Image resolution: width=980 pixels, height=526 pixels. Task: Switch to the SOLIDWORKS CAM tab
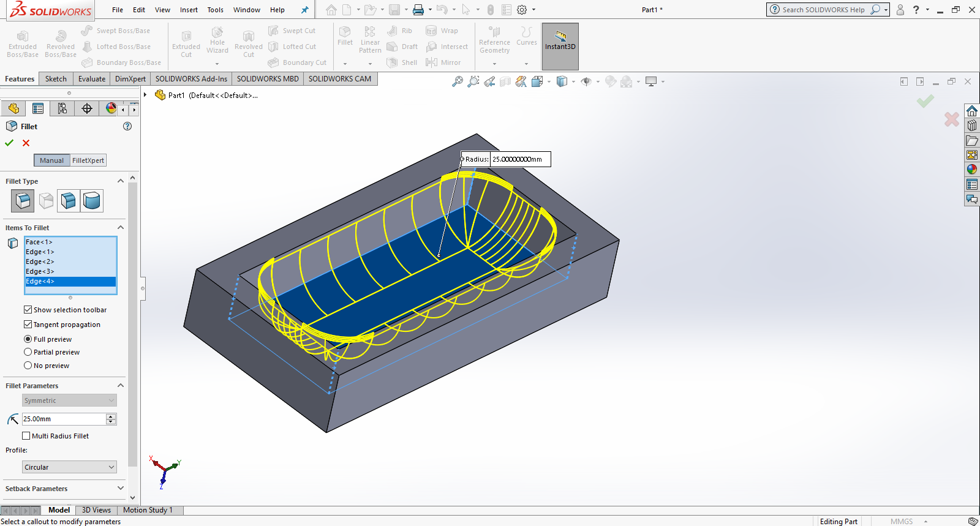pyautogui.click(x=340, y=79)
